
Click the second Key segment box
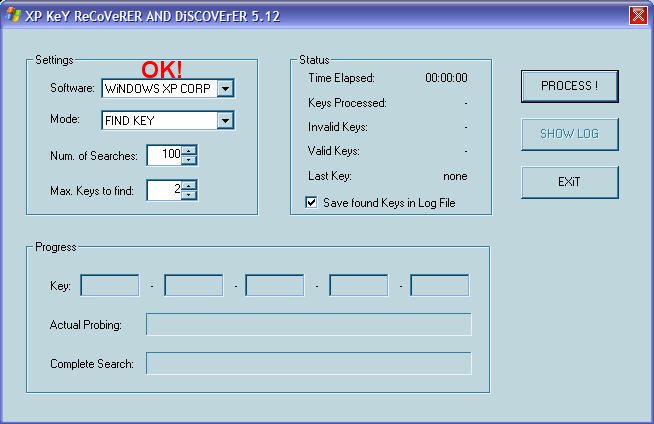(x=194, y=285)
